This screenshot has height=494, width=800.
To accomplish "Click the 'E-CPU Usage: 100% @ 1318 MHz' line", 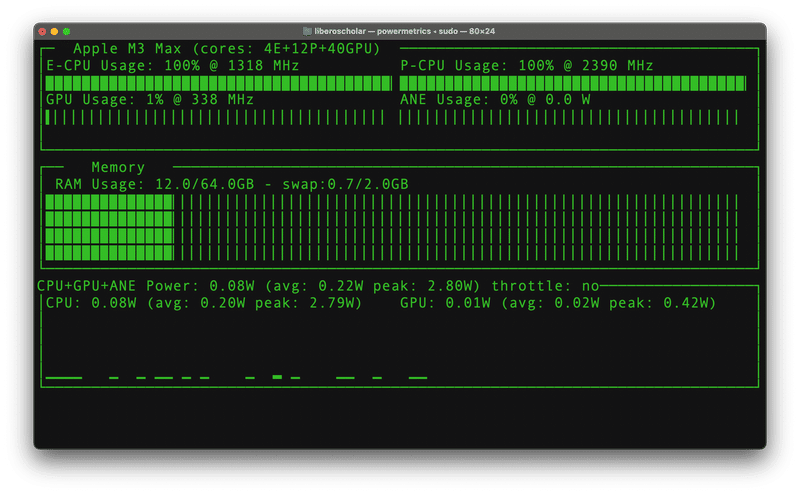I will pyautogui.click(x=172, y=65).
